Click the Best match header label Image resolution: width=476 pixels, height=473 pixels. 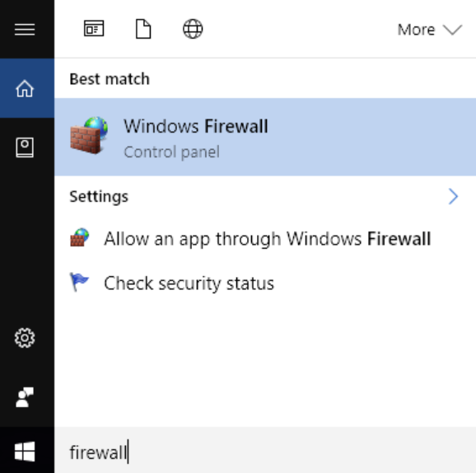tap(110, 79)
